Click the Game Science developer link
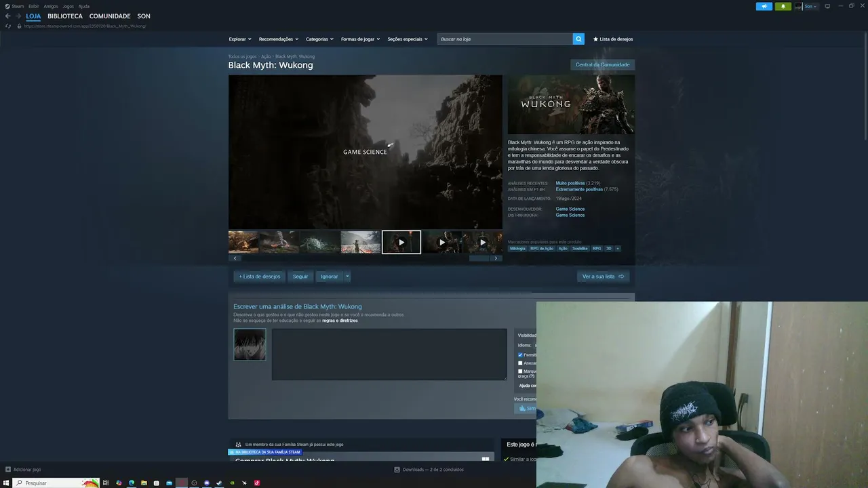Image resolution: width=868 pixels, height=488 pixels. click(570, 209)
